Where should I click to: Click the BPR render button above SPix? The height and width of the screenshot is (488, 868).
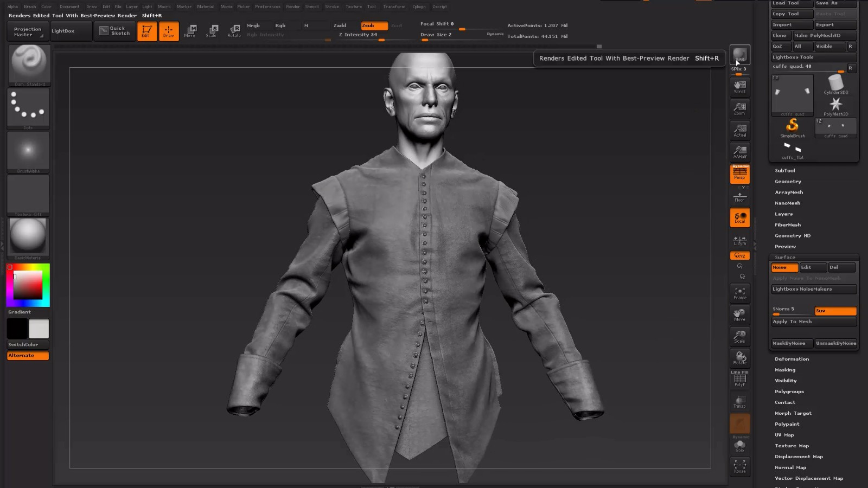coord(739,55)
